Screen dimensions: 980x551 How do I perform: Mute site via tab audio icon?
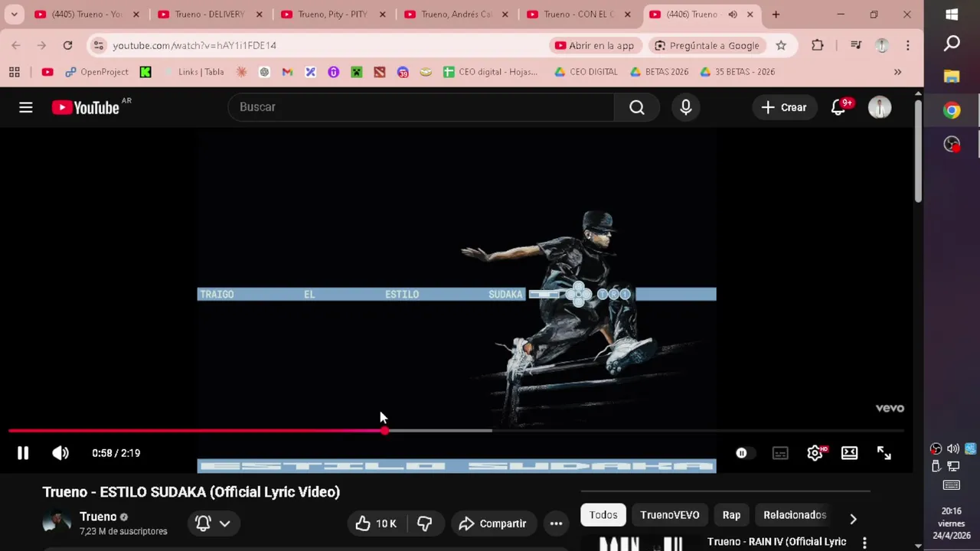[x=733, y=15]
